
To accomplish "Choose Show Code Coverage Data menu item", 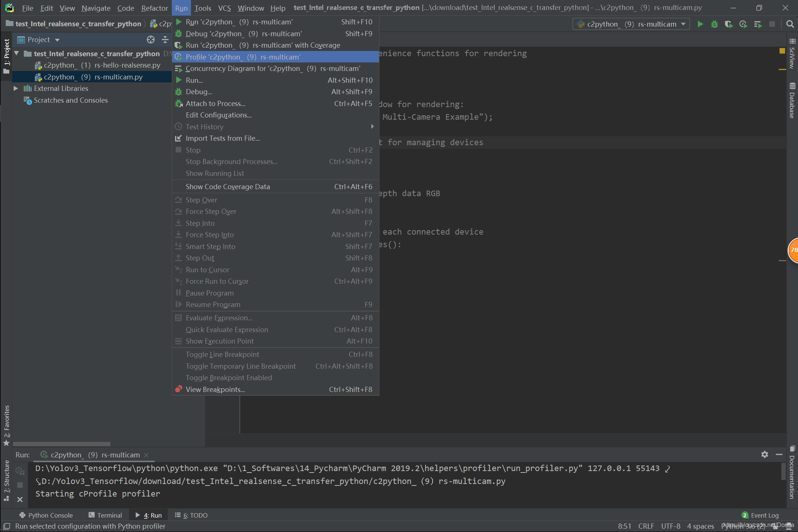I will pos(276,187).
